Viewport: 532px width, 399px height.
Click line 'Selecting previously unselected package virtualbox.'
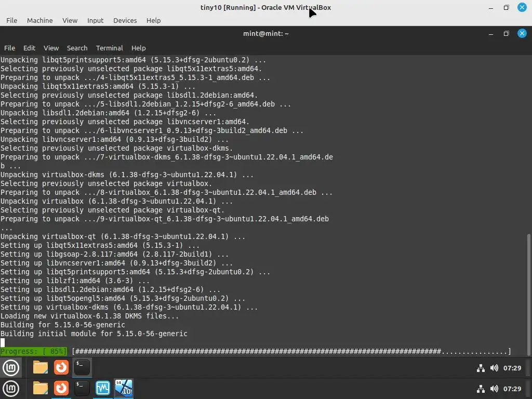[106, 183]
